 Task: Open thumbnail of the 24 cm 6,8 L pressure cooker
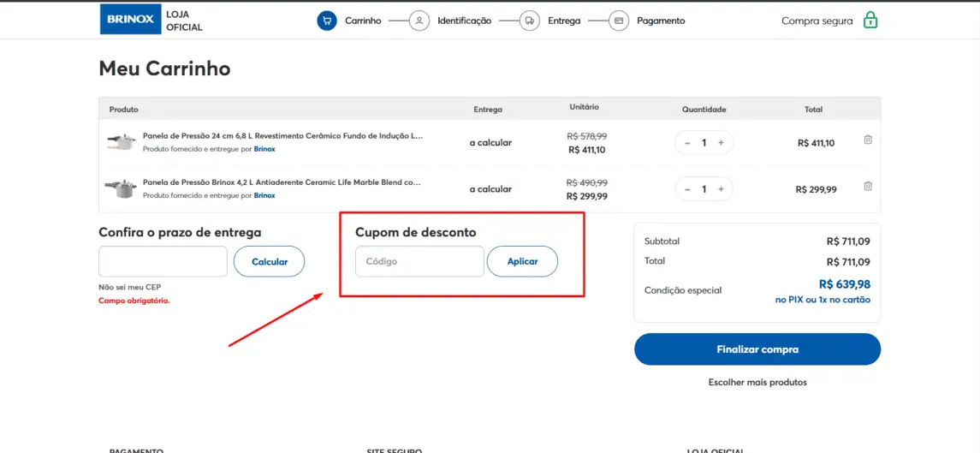tap(122, 142)
